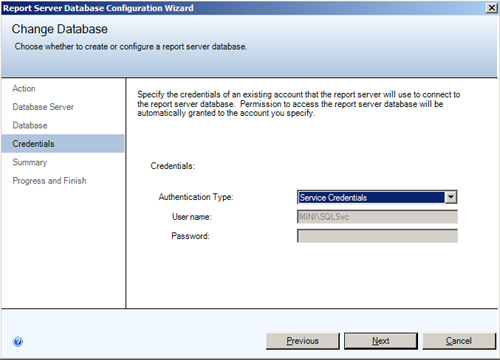The height and width of the screenshot is (360, 500).
Task: Select the Credentials step
Action: (x=63, y=144)
